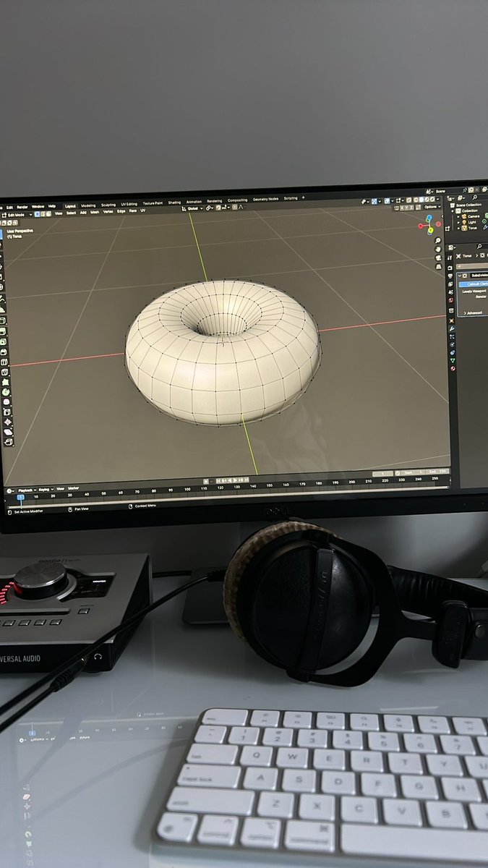Jump to the timeline start frame button

coord(218,480)
